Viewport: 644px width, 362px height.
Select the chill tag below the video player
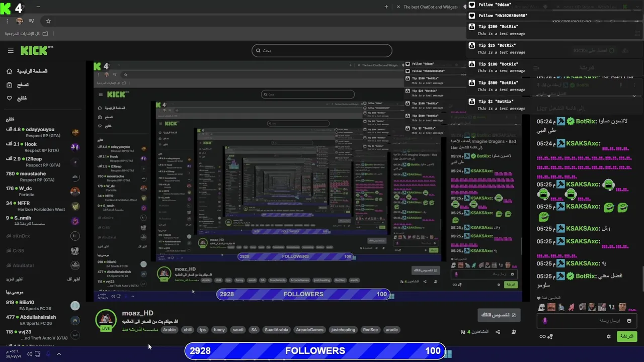(x=188, y=330)
